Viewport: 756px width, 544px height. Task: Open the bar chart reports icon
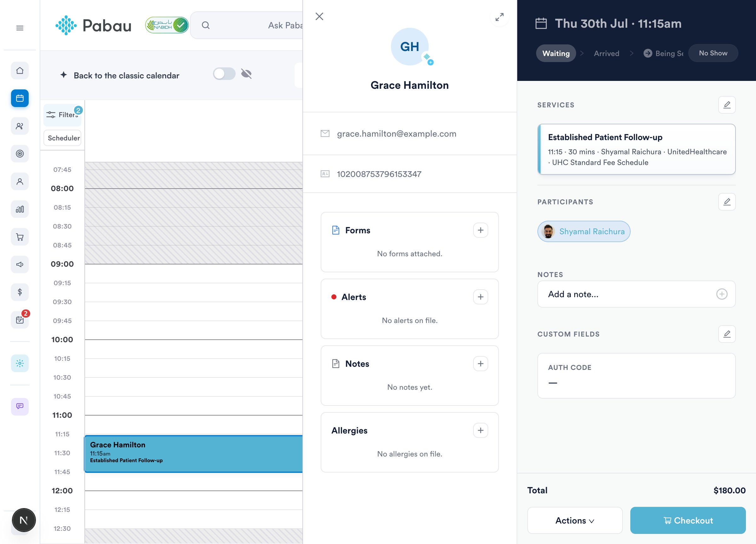point(20,209)
